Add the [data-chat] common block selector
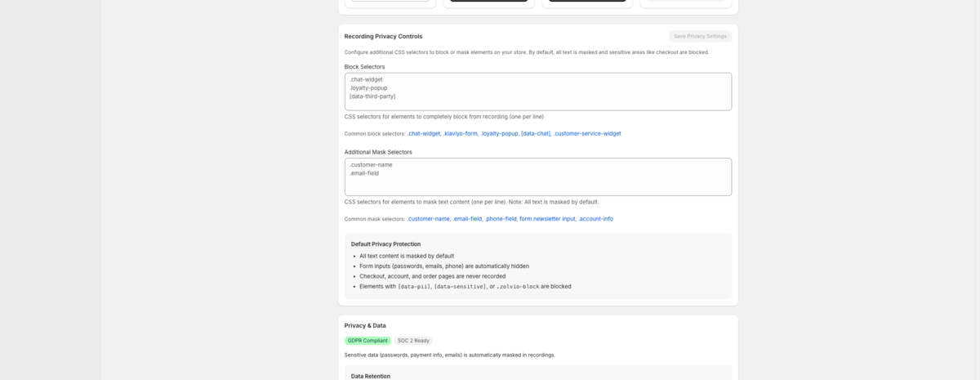Viewport: 980px width, 380px height. click(x=536, y=133)
